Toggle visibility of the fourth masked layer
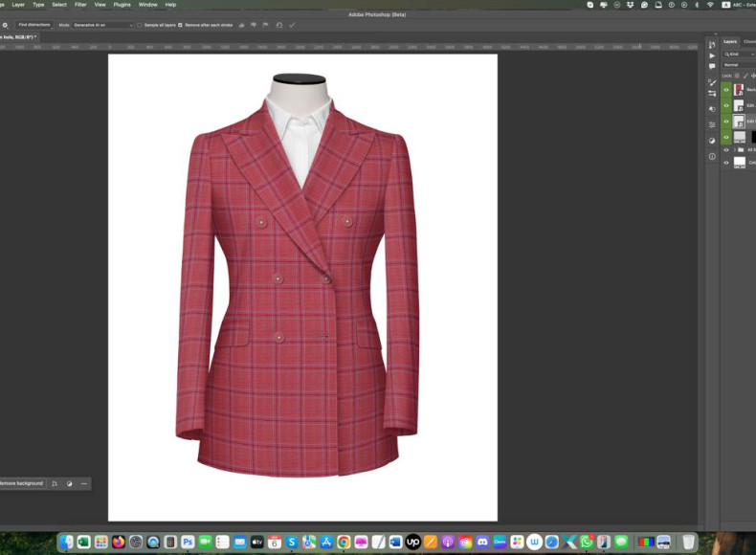Viewport: 756px width, 555px height. (726, 137)
